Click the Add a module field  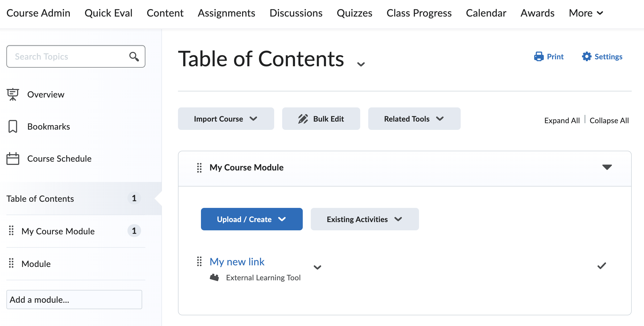coord(74,300)
